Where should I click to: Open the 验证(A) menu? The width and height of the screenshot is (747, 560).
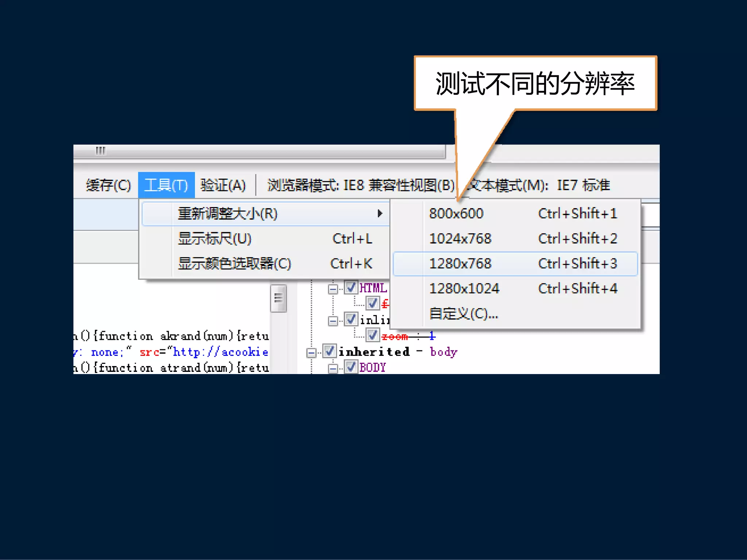pyautogui.click(x=223, y=185)
